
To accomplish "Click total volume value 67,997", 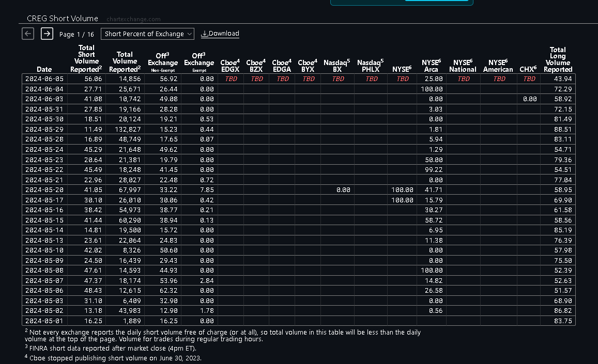I will 130,190.
